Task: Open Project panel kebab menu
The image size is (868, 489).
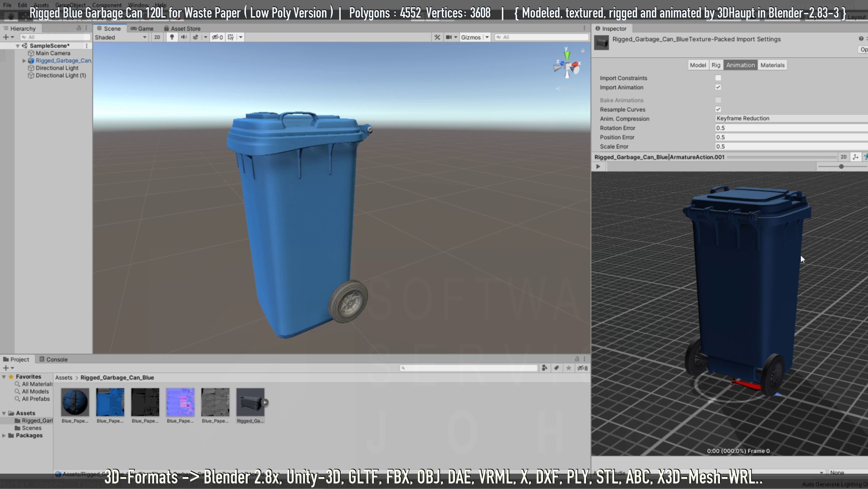Action: coord(584,359)
